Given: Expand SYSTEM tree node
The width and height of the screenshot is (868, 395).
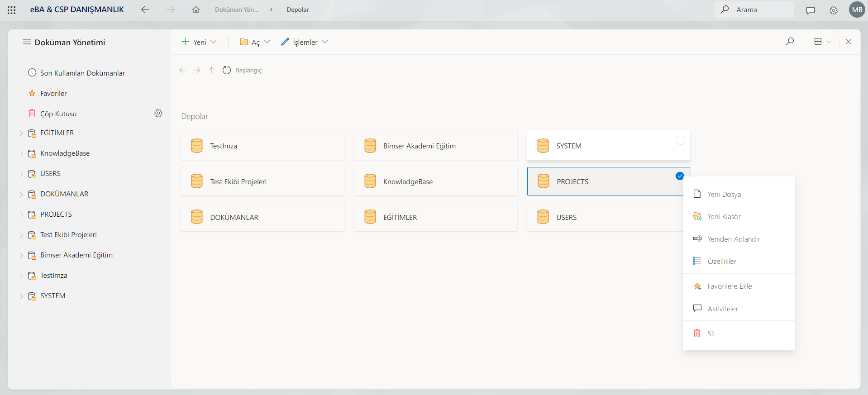Looking at the screenshot, I should click(21, 296).
